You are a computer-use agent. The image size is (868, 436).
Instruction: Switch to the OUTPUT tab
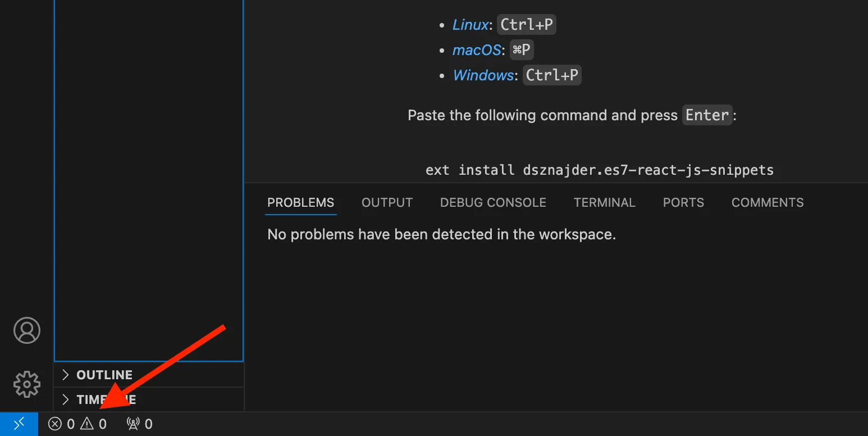(387, 202)
